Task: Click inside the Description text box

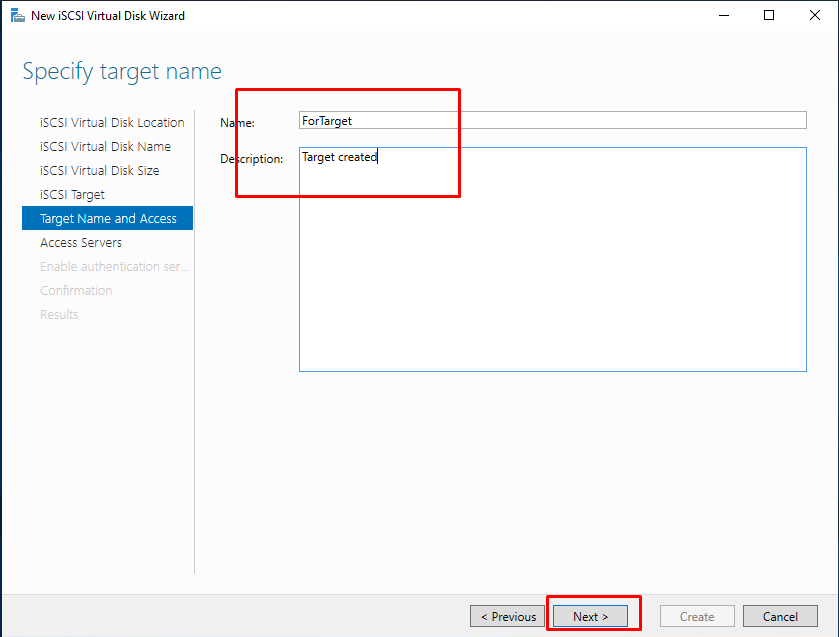Action: (553, 260)
